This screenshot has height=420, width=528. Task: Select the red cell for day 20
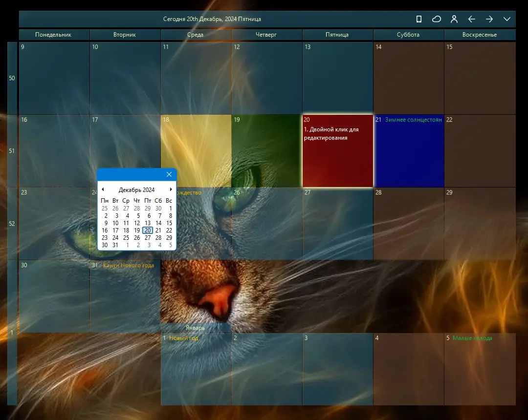coord(338,150)
